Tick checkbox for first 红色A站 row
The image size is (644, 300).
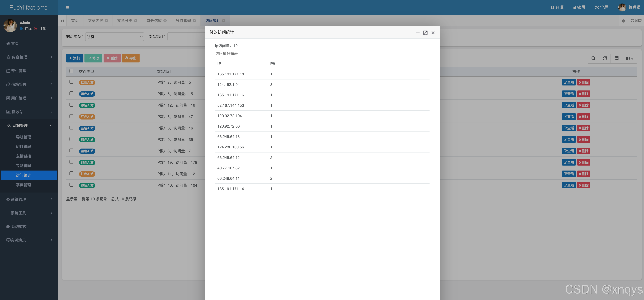tap(72, 82)
